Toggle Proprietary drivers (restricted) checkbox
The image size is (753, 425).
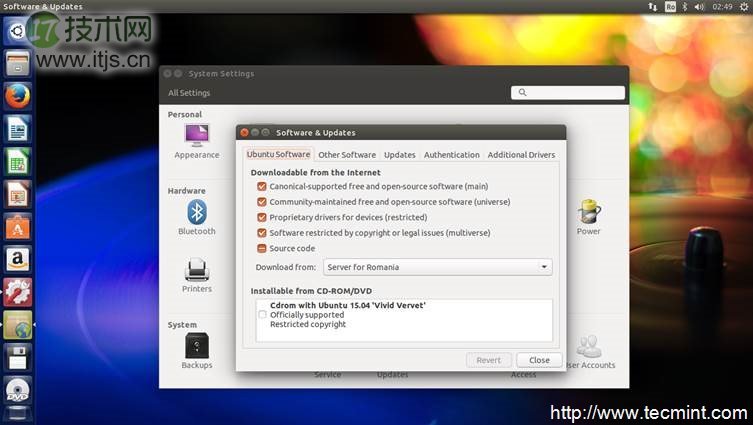[262, 217]
